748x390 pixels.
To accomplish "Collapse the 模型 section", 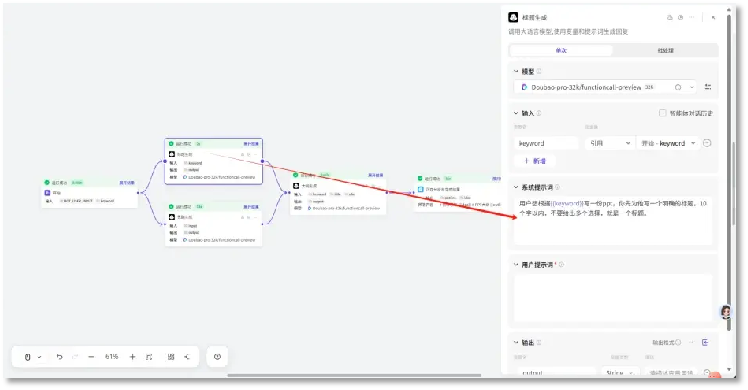I will (x=516, y=71).
